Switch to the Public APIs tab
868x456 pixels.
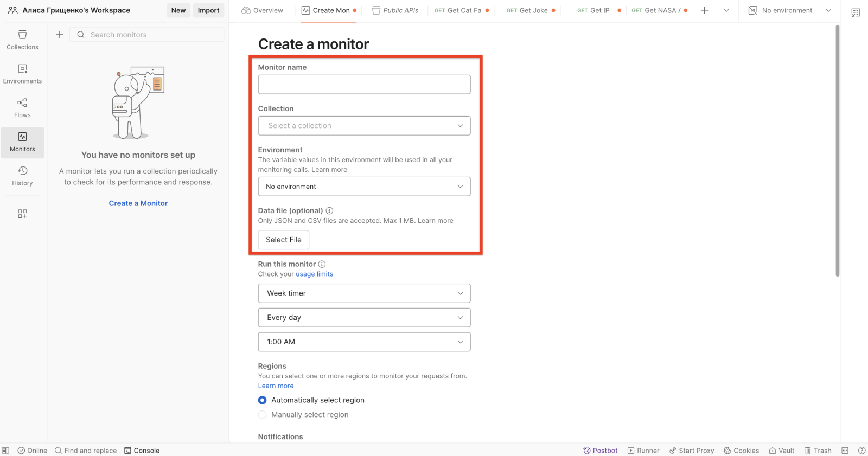point(395,10)
